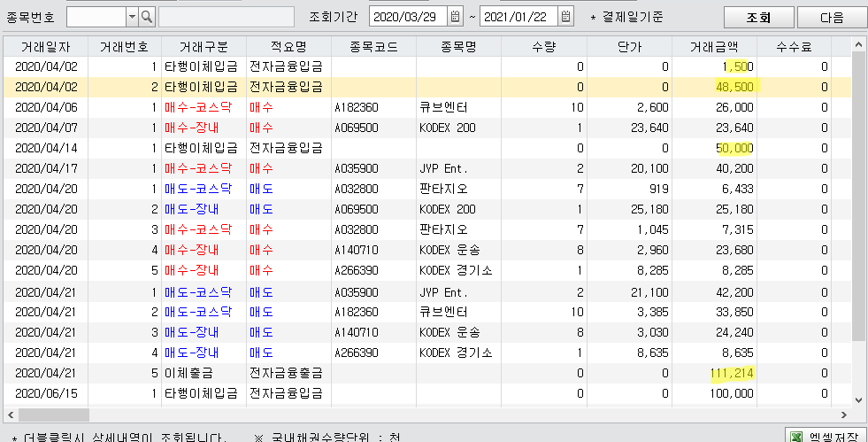Expand the 종목번호 dropdown arrow
This screenshot has height=442, width=868.
[x=132, y=17]
